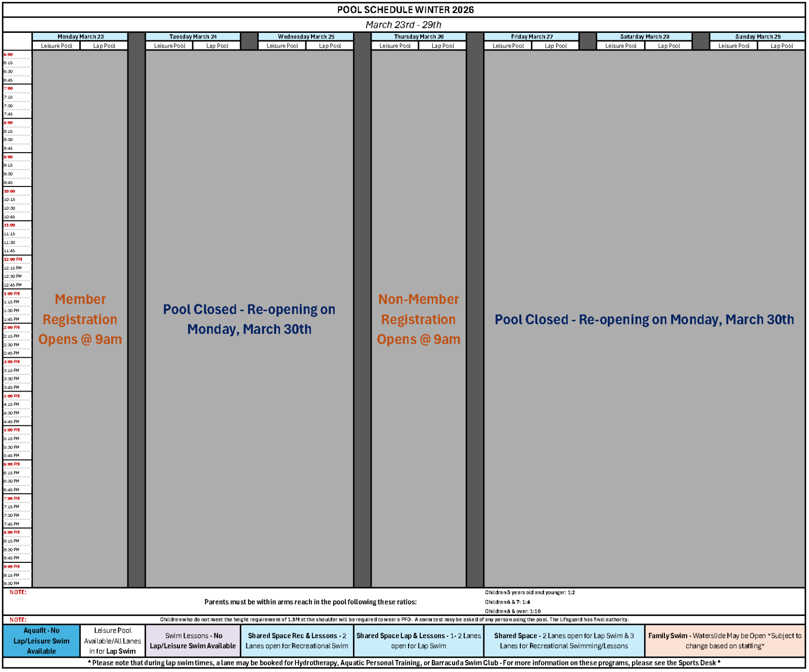Select Leisure Pool subheader under Monday
Screen dimensions: 809x672
pos(56,45)
